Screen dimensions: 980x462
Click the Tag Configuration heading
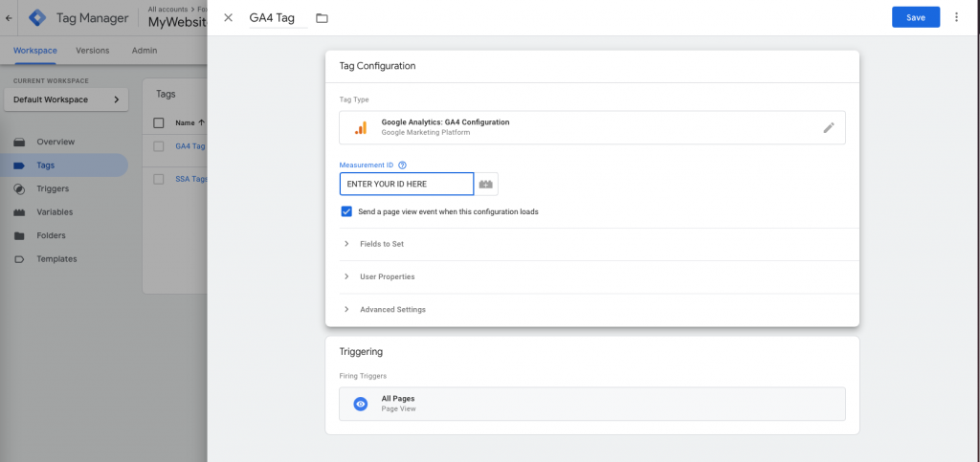click(x=377, y=66)
